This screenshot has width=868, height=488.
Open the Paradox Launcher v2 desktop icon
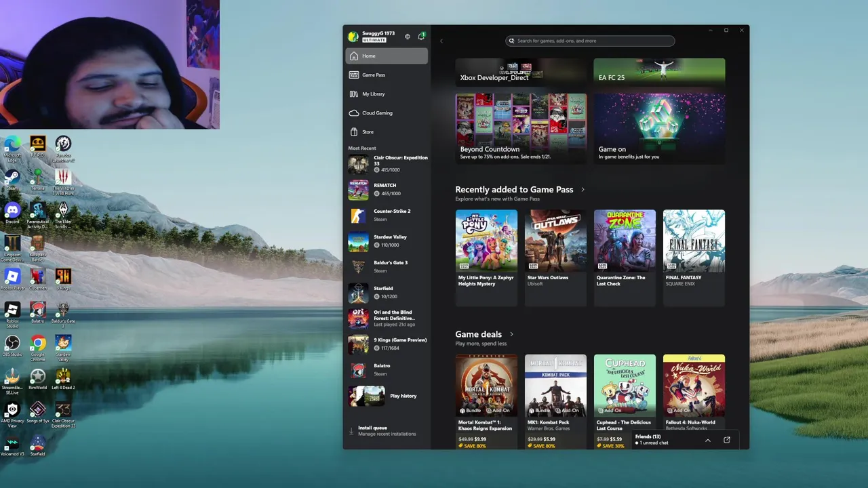[63, 148]
